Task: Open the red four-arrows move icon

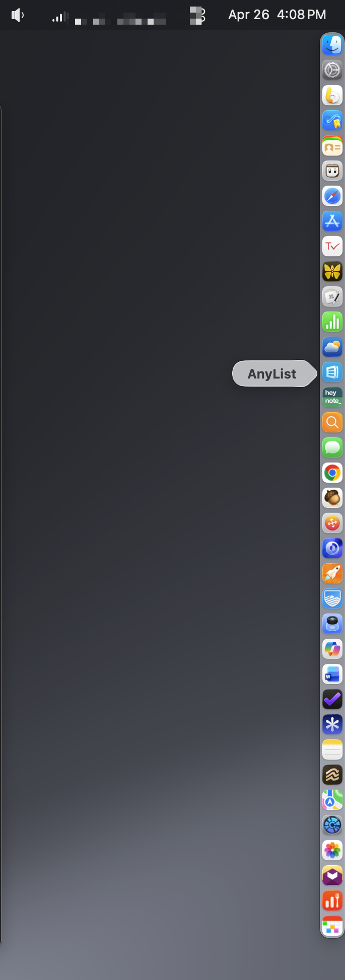Action: [332, 523]
